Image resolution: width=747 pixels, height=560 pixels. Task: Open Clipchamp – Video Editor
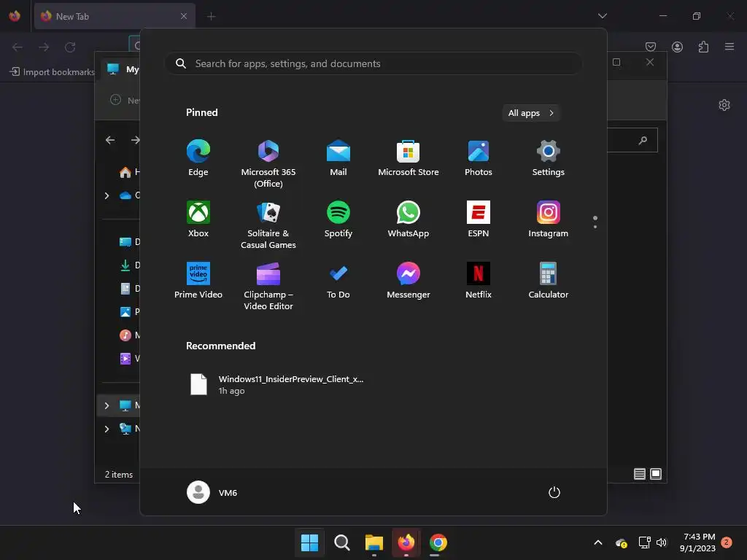pos(268,287)
